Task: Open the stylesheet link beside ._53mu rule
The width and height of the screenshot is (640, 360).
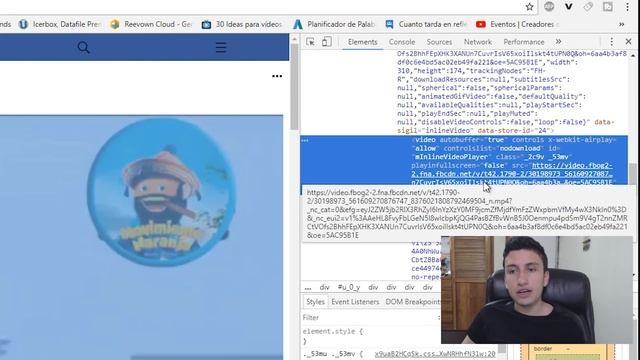Action: (x=435, y=354)
